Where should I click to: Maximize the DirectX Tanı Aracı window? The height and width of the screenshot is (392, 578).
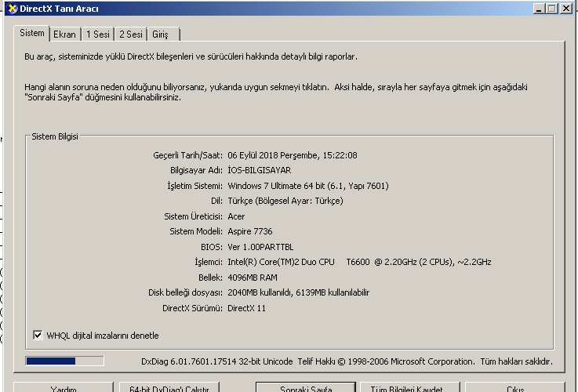coord(552,9)
